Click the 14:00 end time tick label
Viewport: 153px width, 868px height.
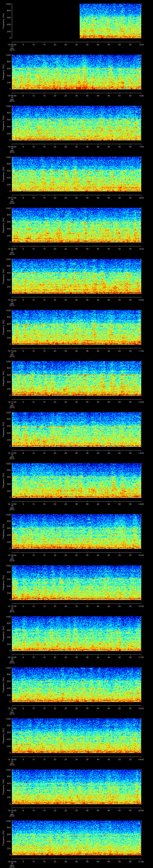tap(141, 504)
